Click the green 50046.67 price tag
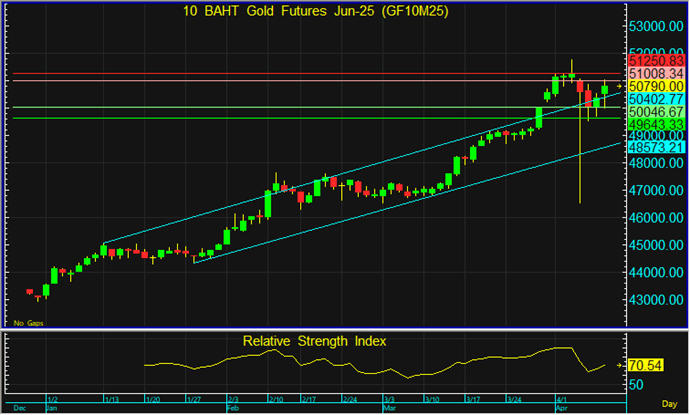Image resolution: width=690 pixels, height=415 pixels. (x=655, y=113)
